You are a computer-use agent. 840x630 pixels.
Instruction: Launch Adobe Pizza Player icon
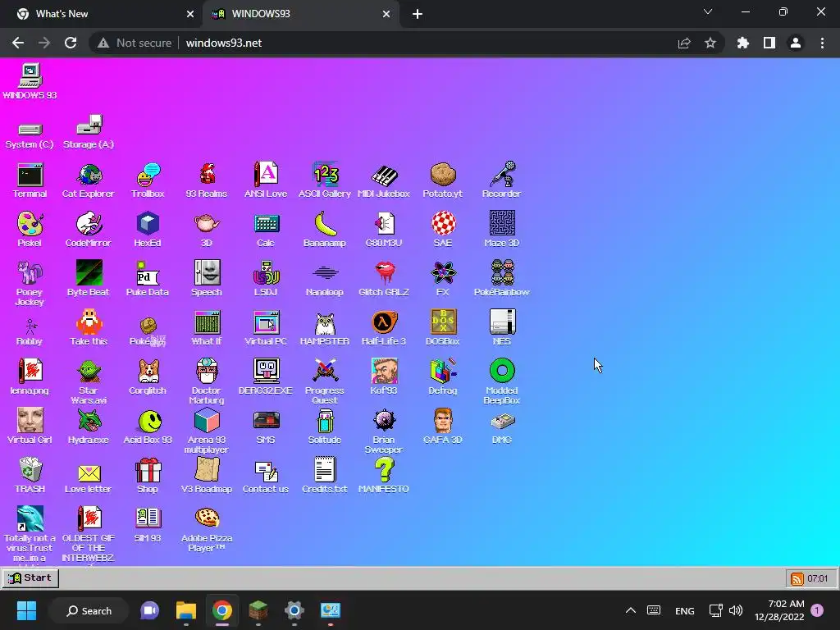207,529
